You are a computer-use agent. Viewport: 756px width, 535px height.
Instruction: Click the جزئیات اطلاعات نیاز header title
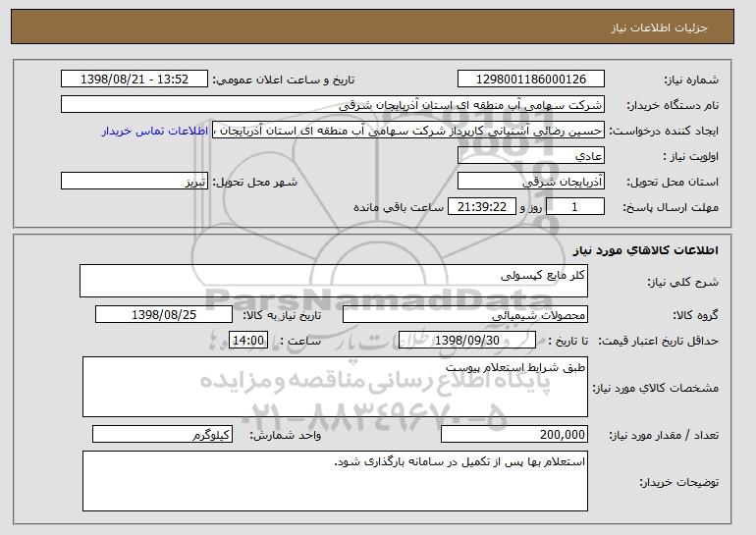[659, 27]
